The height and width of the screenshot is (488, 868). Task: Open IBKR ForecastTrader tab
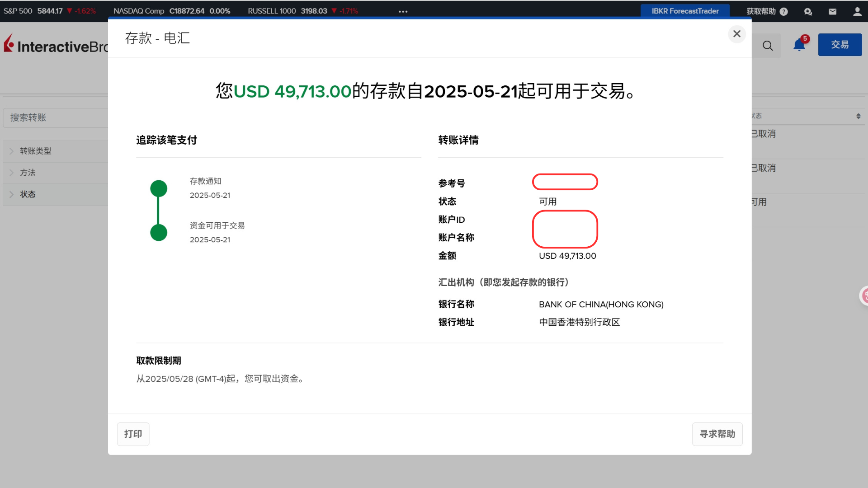[x=684, y=11]
